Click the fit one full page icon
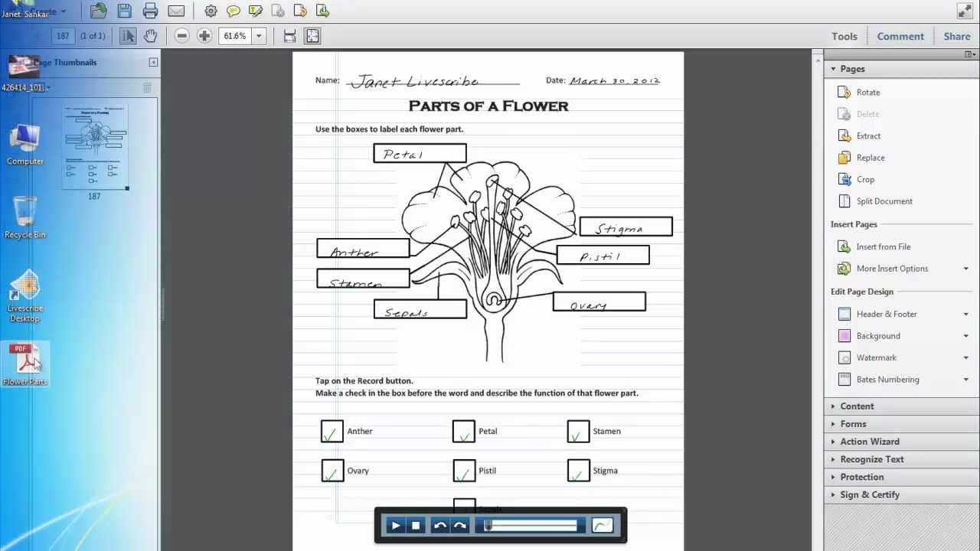The image size is (980, 551). [312, 36]
